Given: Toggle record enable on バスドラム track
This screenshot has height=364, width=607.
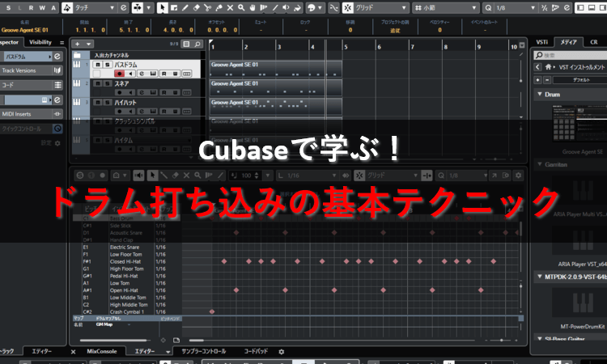Looking at the screenshot, I should pyautogui.click(x=119, y=74).
